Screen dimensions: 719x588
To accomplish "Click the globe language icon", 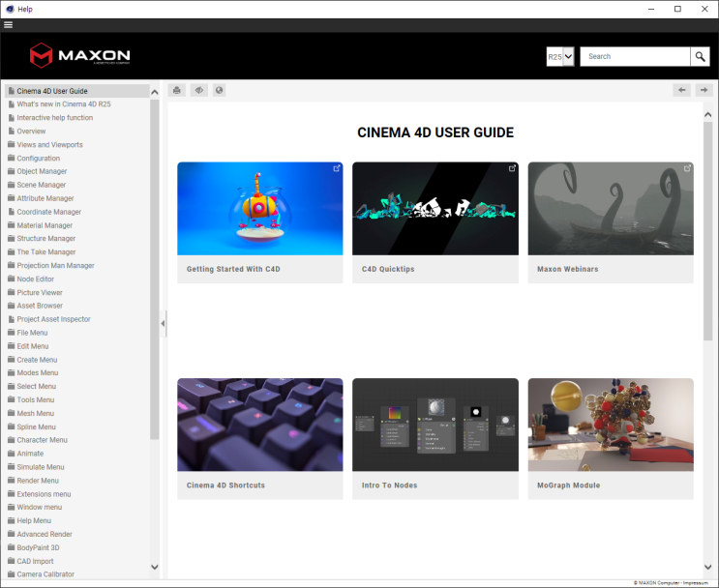I will (x=220, y=90).
